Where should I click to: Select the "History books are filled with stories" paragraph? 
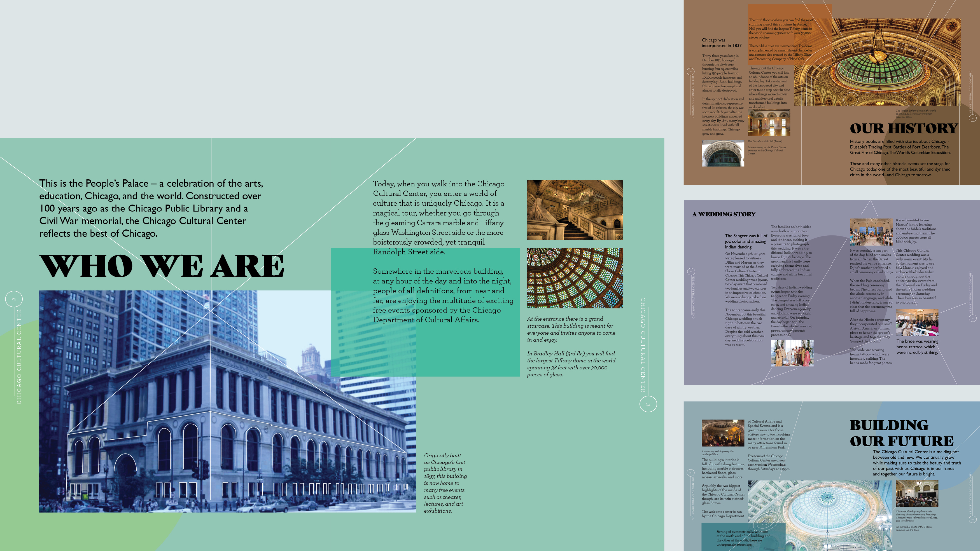click(900, 147)
